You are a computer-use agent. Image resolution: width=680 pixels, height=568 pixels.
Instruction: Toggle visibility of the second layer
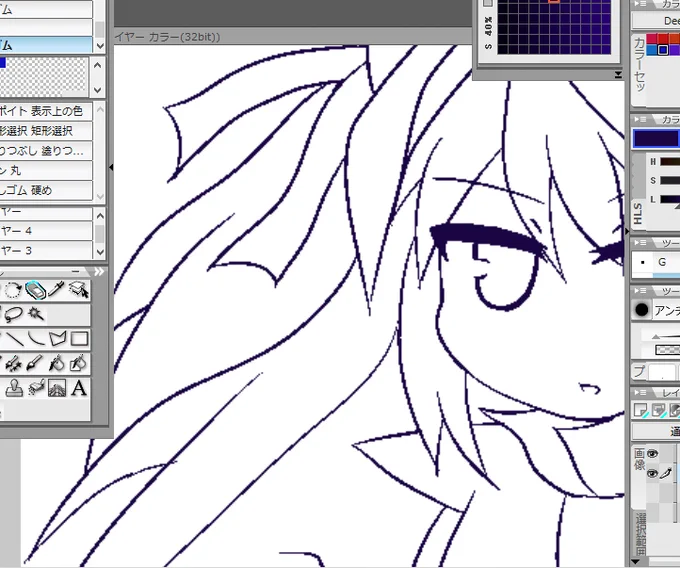652,473
